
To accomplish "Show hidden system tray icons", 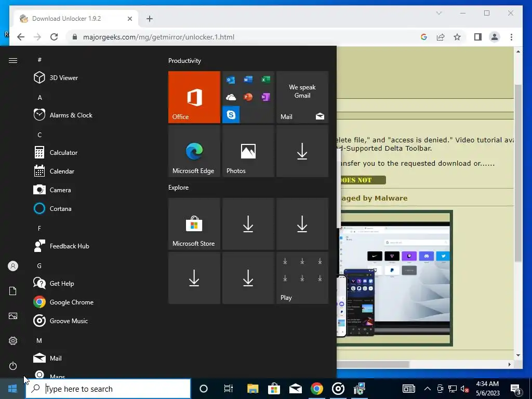I will click(x=428, y=389).
